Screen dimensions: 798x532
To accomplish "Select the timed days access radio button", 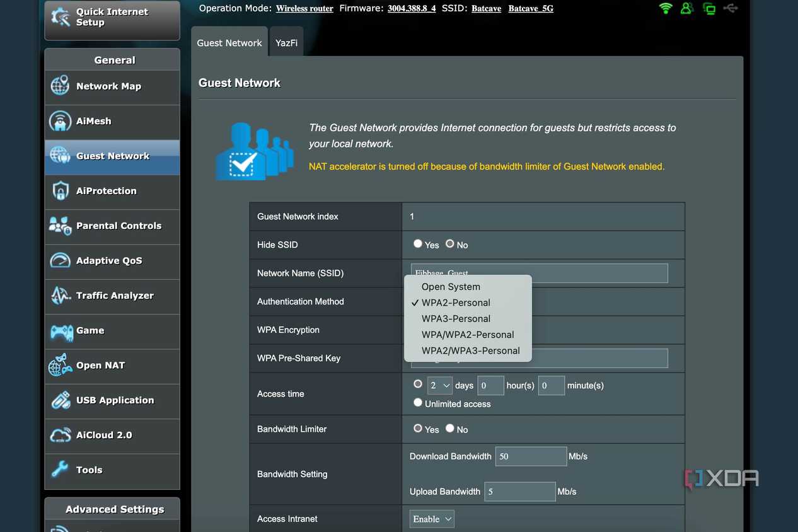I will coord(418,384).
